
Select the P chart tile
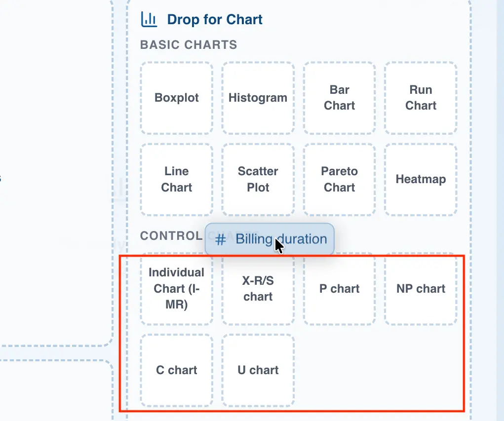coord(339,289)
